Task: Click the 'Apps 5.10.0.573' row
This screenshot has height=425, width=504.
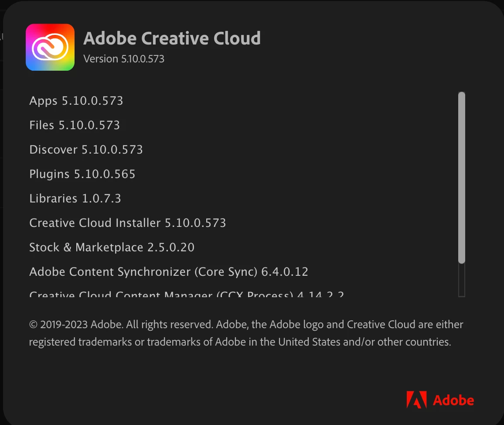Action: coord(76,101)
